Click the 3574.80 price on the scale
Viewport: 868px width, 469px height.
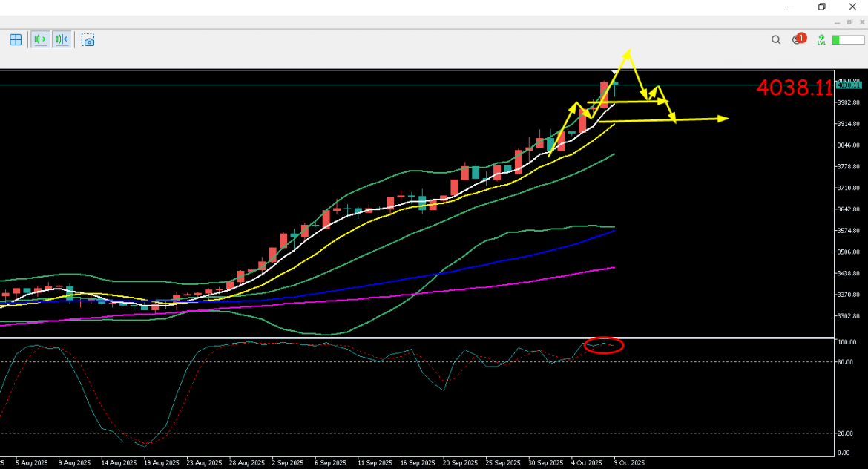[x=848, y=231]
